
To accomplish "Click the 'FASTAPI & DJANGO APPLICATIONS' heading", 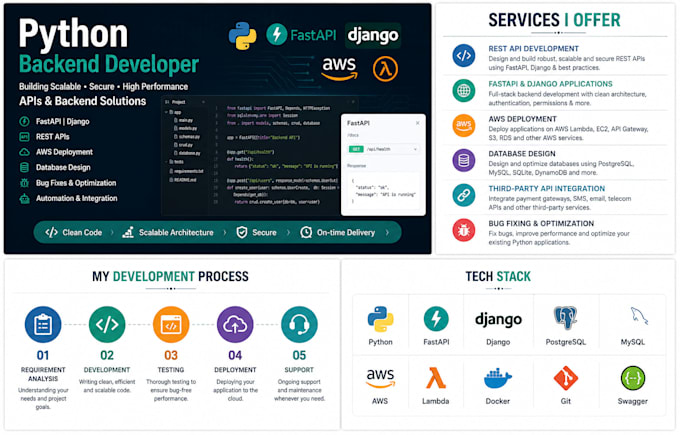I will pos(550,84).
